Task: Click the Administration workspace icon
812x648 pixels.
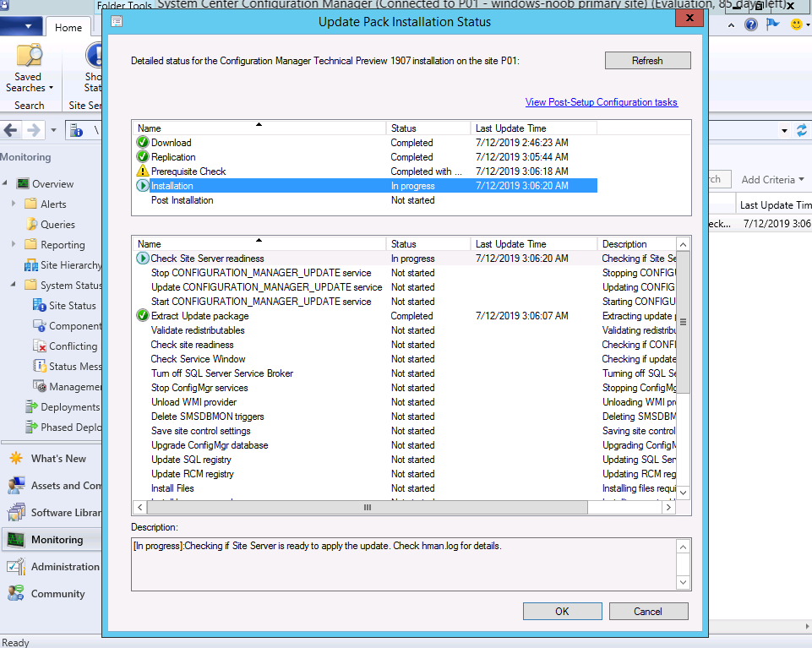Action: (x=16, y=567)
